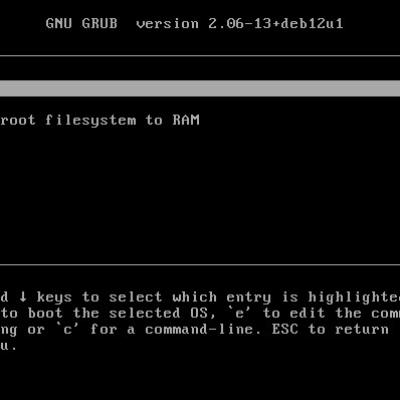Click the bottom border line of menu box
Screen dimensions: 400x400
tap(200, 265)
